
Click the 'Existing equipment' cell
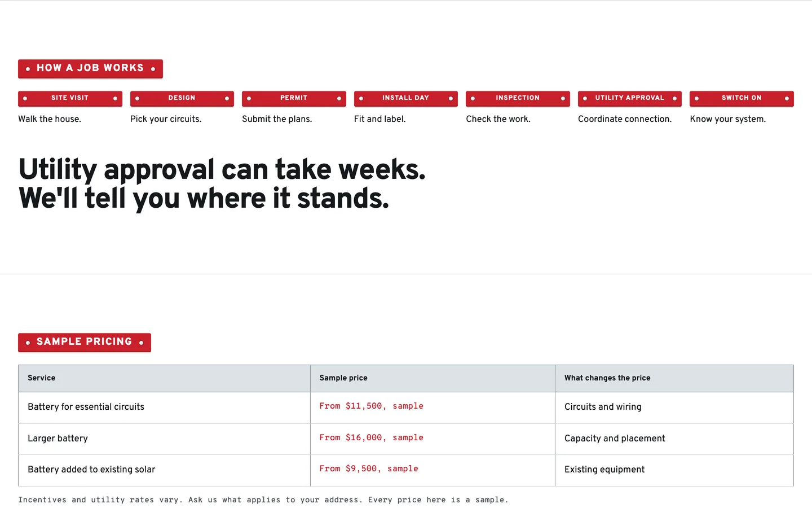point(674,470)
